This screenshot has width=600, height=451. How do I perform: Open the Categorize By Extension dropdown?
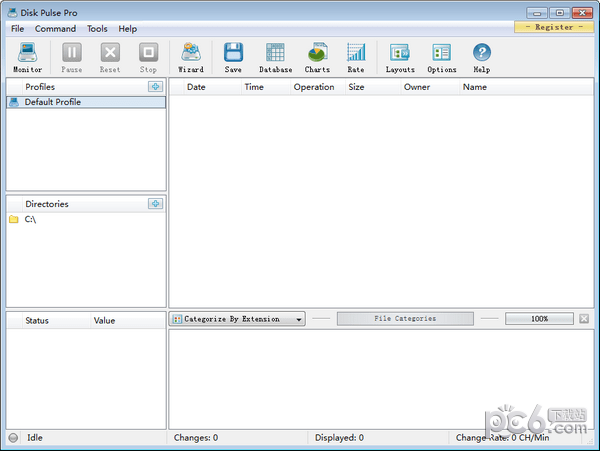(237, 319)
